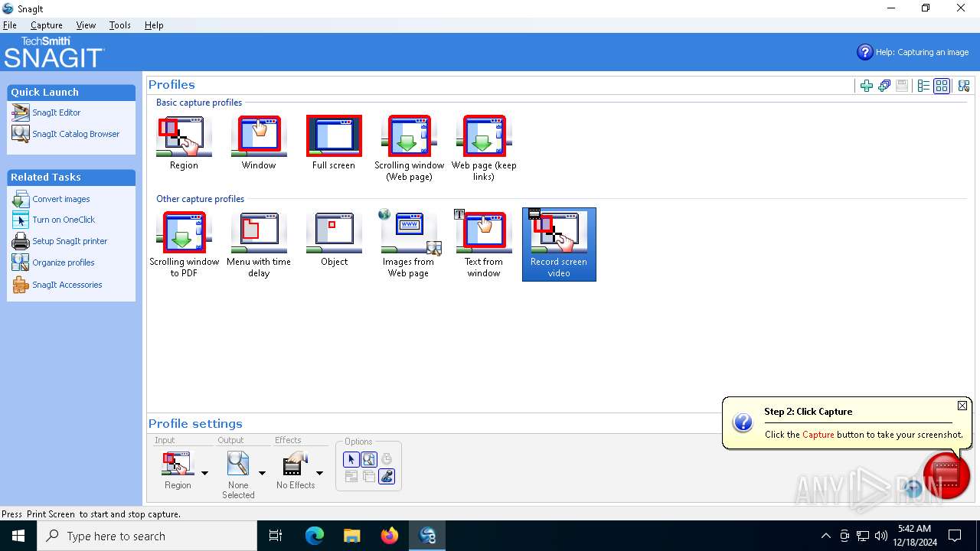Open Setup SnagIt printer
Image resolution: width=980 pixels, height=551 pixels.
pos(70,241)
